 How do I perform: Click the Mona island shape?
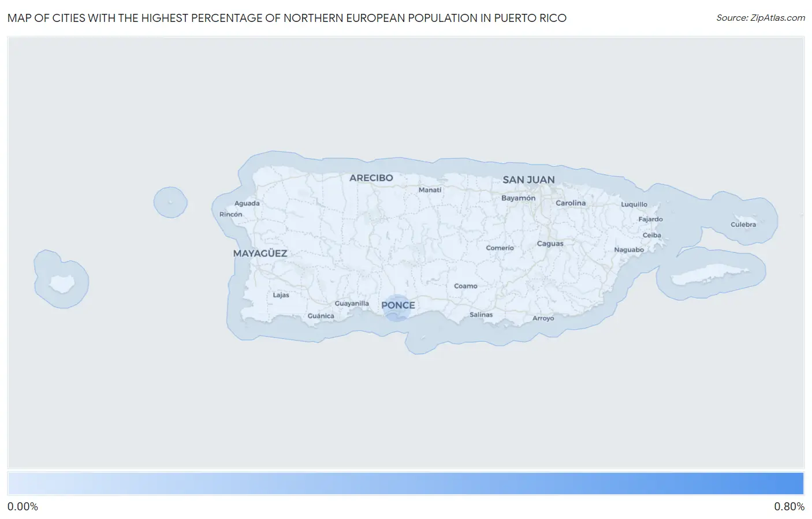click(62, 283)
